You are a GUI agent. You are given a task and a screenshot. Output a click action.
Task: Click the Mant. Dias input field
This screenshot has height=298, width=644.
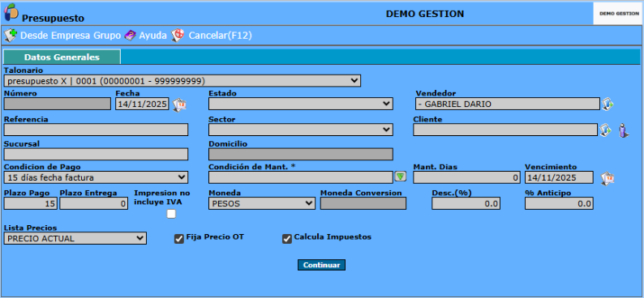click(x=466, y=177)
